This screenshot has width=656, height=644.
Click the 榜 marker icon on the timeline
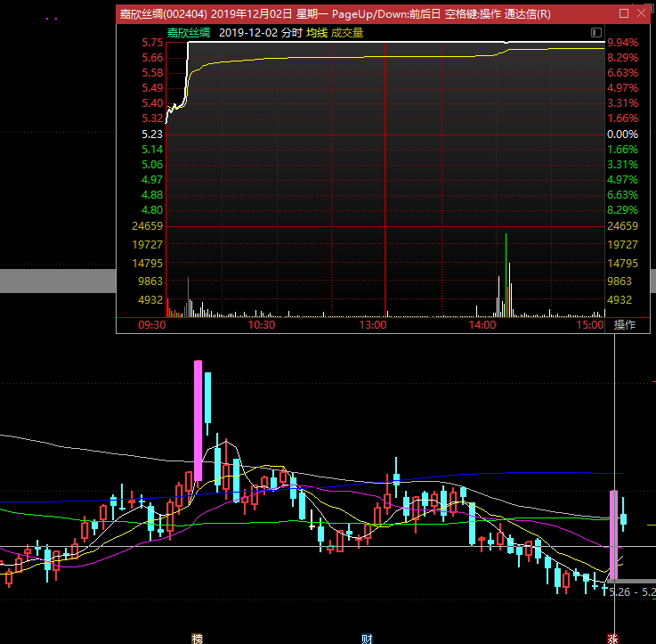coord(197,638)
